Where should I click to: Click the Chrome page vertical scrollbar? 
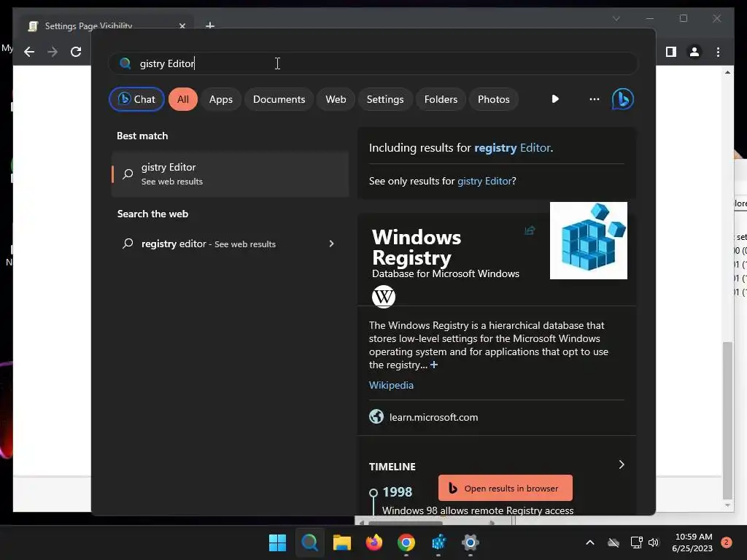click(727, 420)
